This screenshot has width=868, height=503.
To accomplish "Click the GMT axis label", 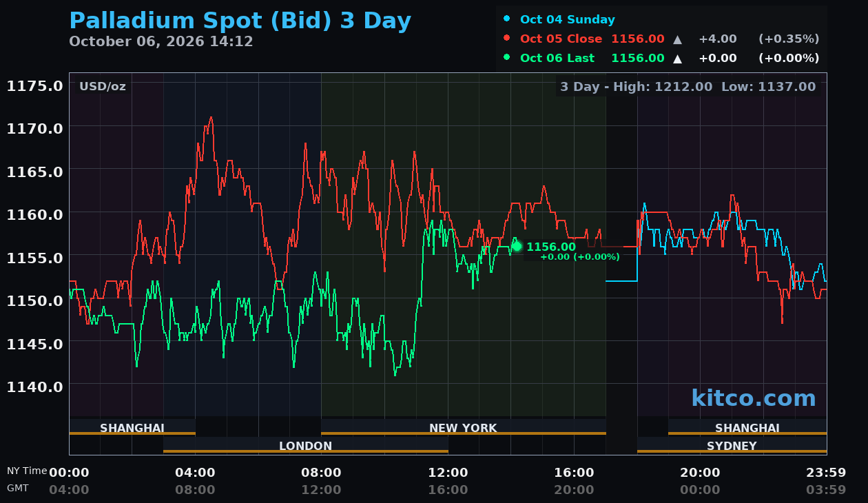I will pyautogui.click(x=18, y=488).
